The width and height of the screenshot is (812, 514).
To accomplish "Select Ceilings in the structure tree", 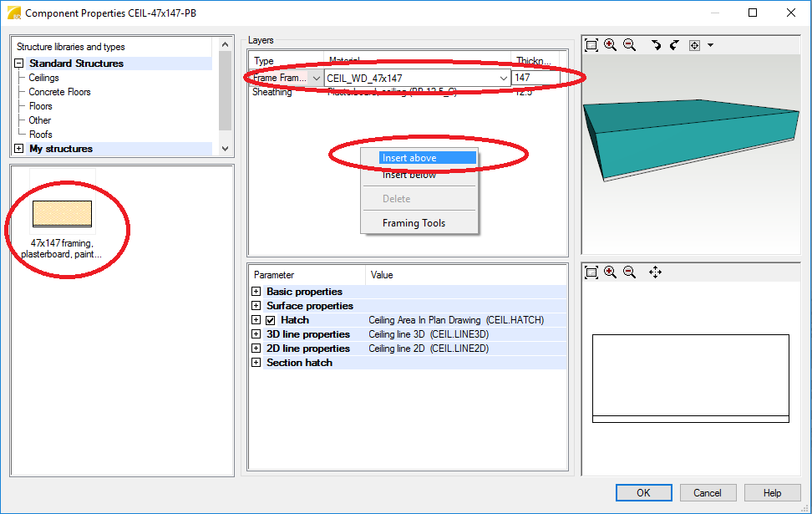I will coord(43,78).
